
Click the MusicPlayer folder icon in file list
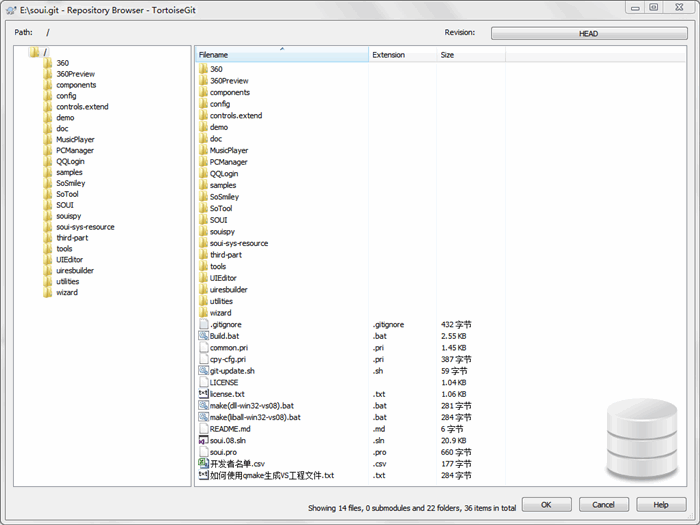coord(203,150)
